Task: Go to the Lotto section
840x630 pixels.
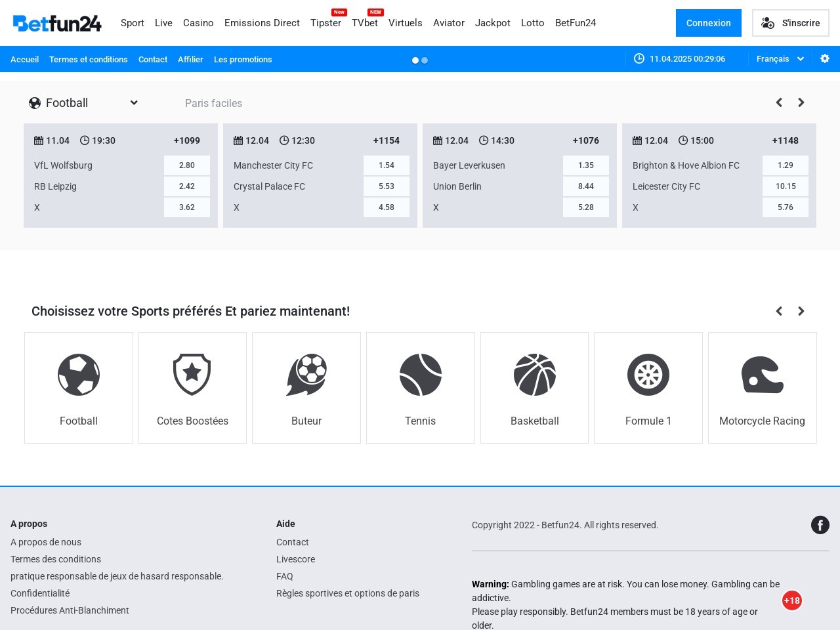Action: 533,23
